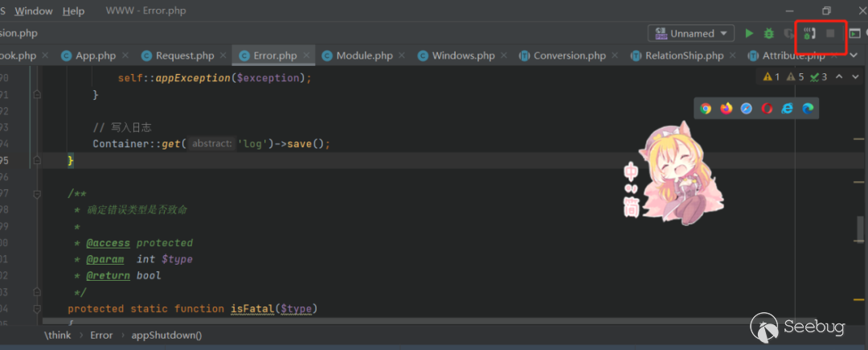Open preview in Safari browser
The height and width of the screenshot is (350, 868).
(x=747, y=109)
